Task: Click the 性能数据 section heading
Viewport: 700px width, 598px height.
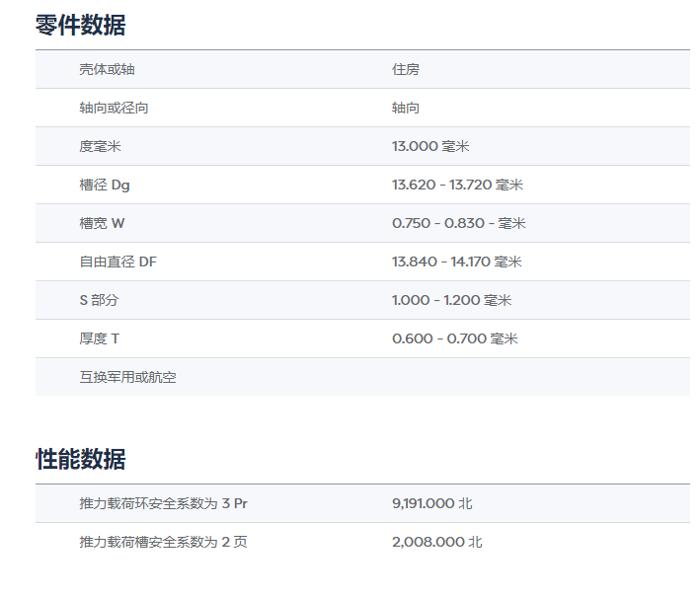Action: (80, 459)
